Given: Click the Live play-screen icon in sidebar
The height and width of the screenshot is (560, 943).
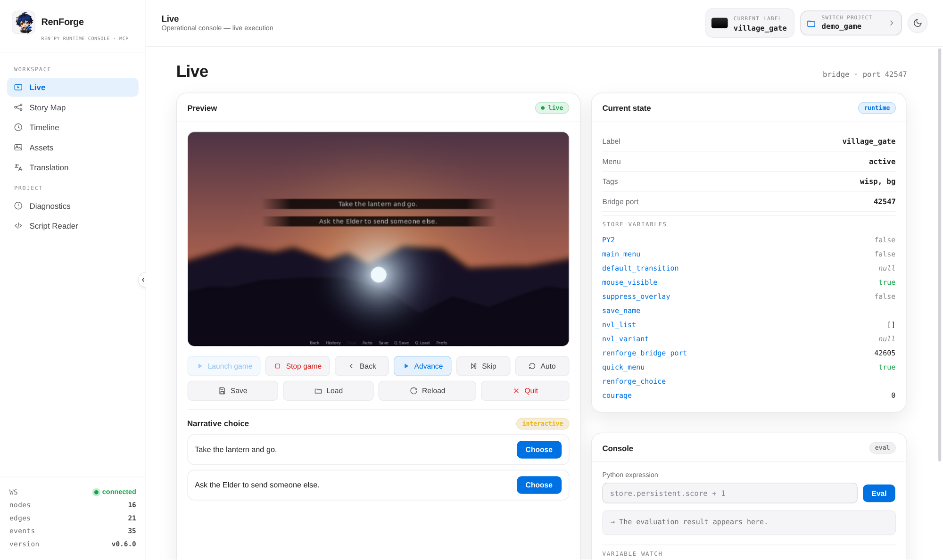Looking at the screenshot, I should 18,87.
